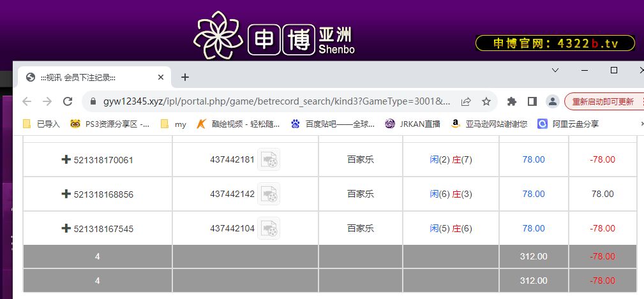This screenshot has height=299, width=644.
Task: Open 阿里云盘分享 bookmark
Action: point(568,124)
